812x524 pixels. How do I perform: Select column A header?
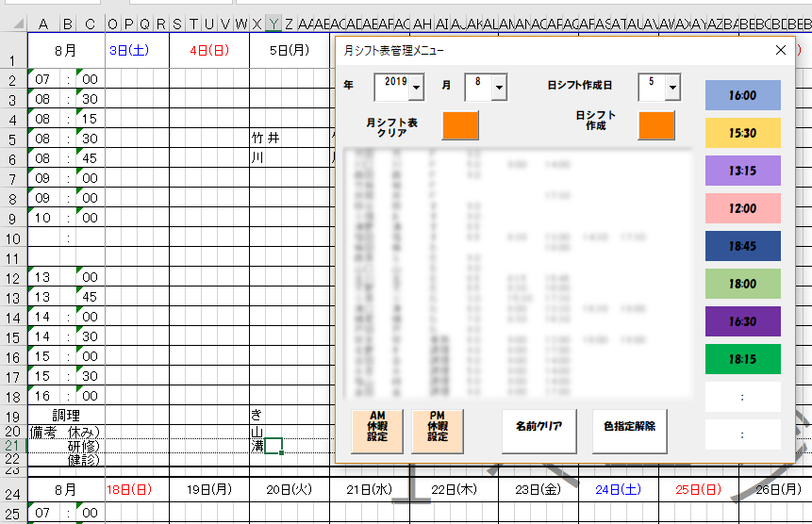pos(43,24)
